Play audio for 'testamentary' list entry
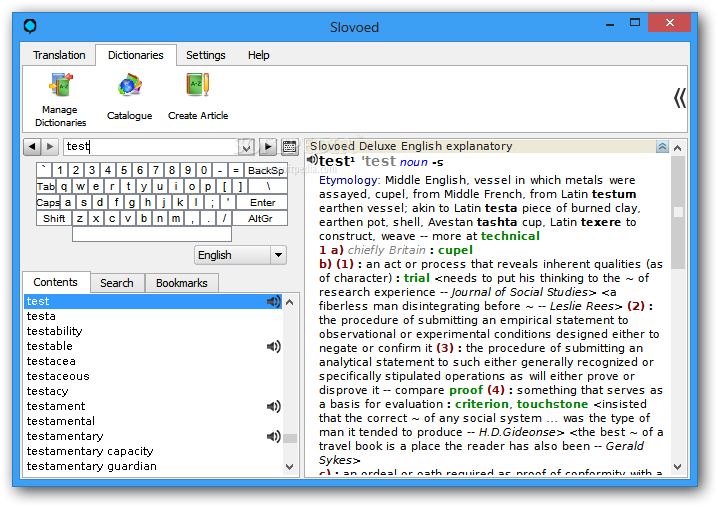This screenshot has width=718, height=507. [273, 436]
